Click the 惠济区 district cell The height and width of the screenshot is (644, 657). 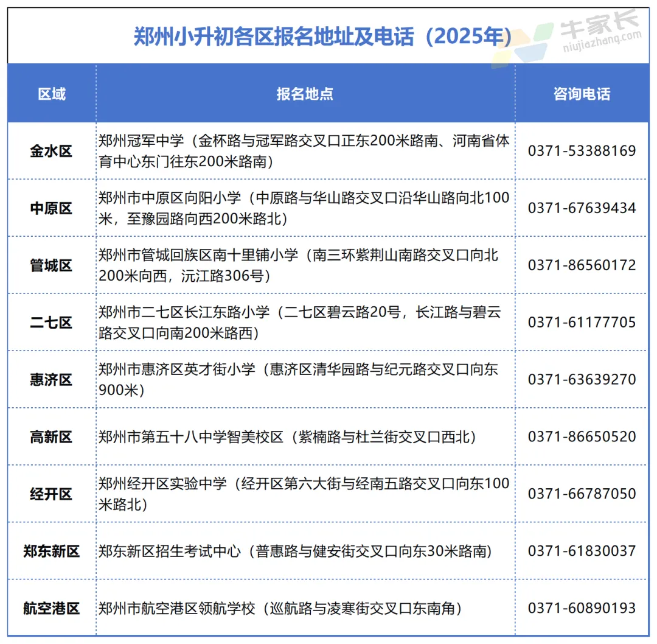(x=52, y=379)
